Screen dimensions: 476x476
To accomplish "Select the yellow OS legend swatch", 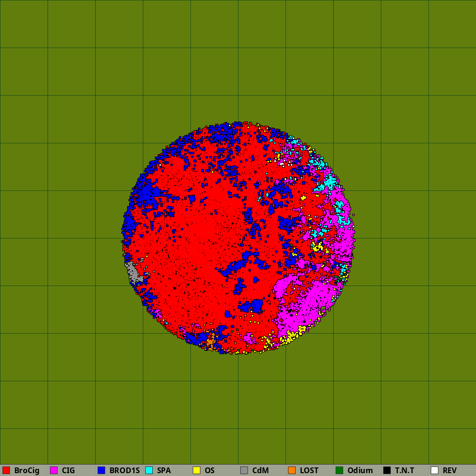I will pyautogui.click(x=197, y=470).
